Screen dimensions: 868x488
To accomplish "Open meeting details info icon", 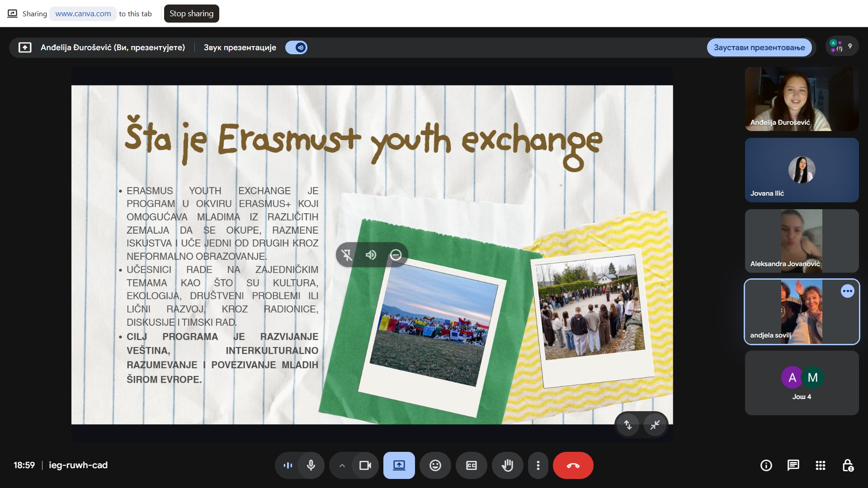I will [766, 465].
